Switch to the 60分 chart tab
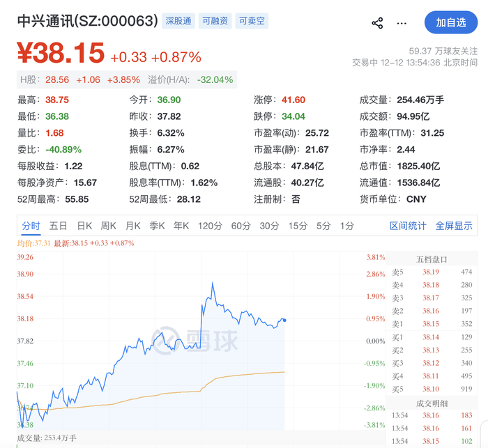Image resolution: width=488 pixels, height=448 pixels. point(241,226)
